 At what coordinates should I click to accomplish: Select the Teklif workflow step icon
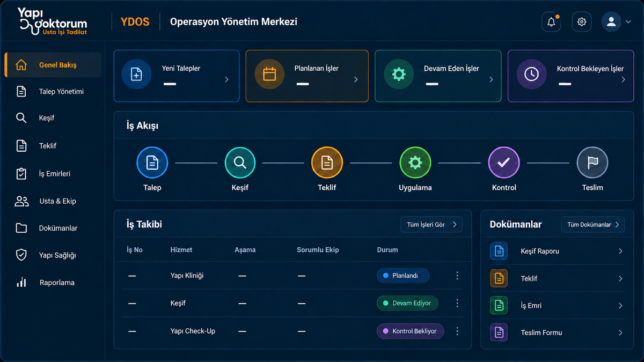click(x=327, y=162)
